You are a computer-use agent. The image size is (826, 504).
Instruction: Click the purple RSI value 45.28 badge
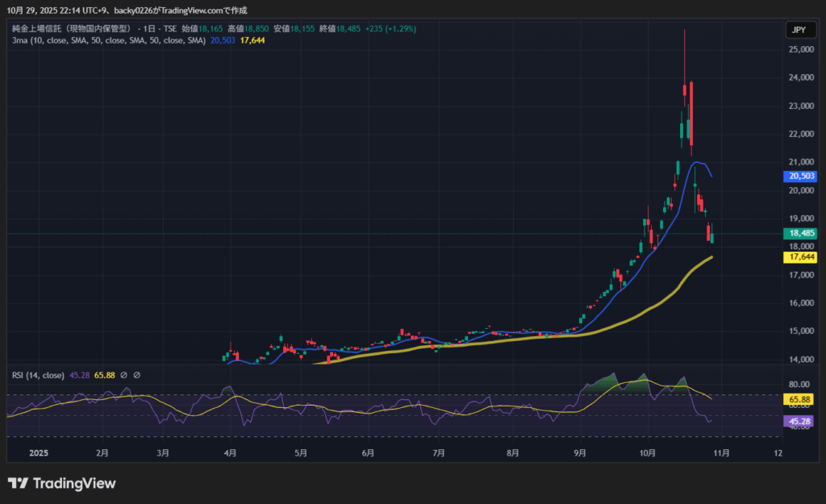click(799, 421)
